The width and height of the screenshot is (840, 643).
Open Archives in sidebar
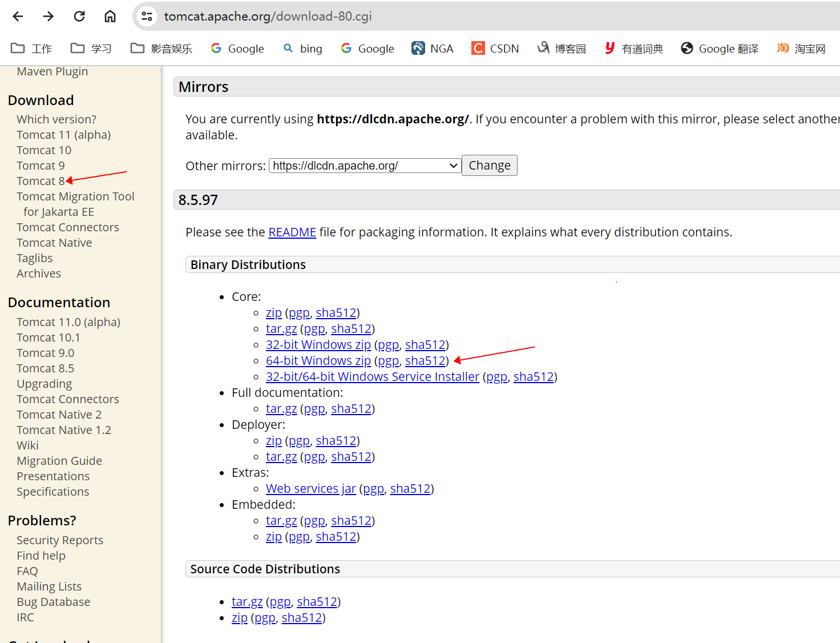[39, 274]
